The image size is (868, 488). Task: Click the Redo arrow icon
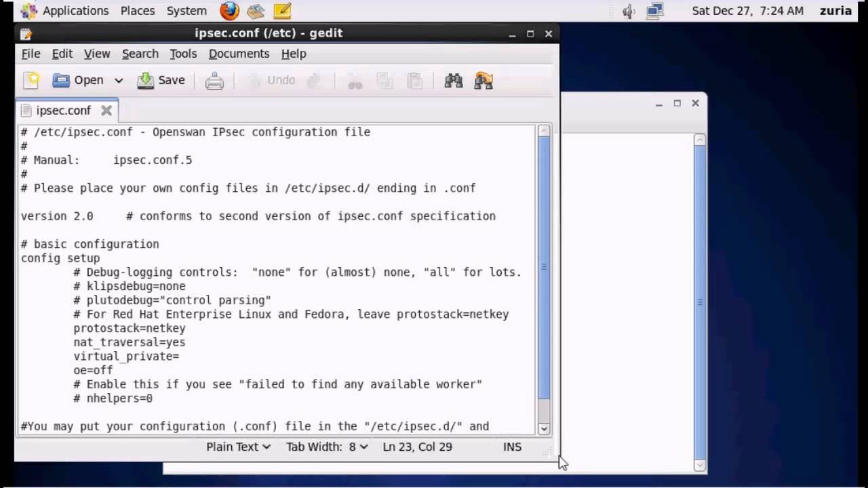313,81
